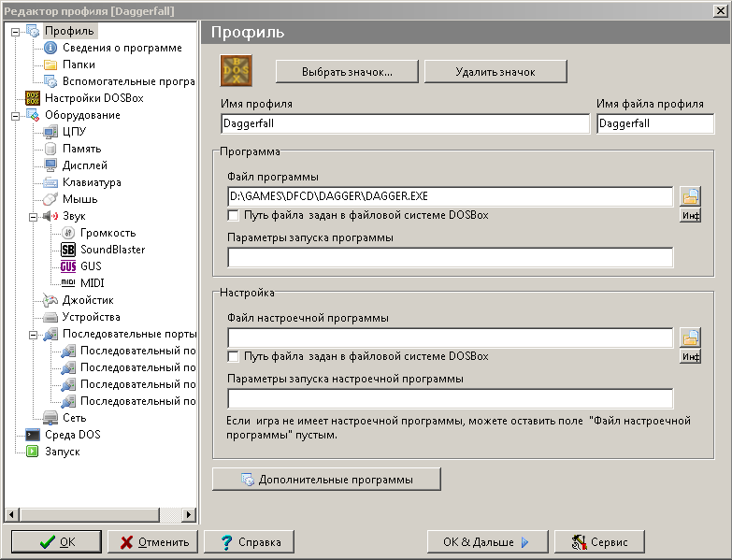Open the MIDI settings node

click(x=91, y=283)
